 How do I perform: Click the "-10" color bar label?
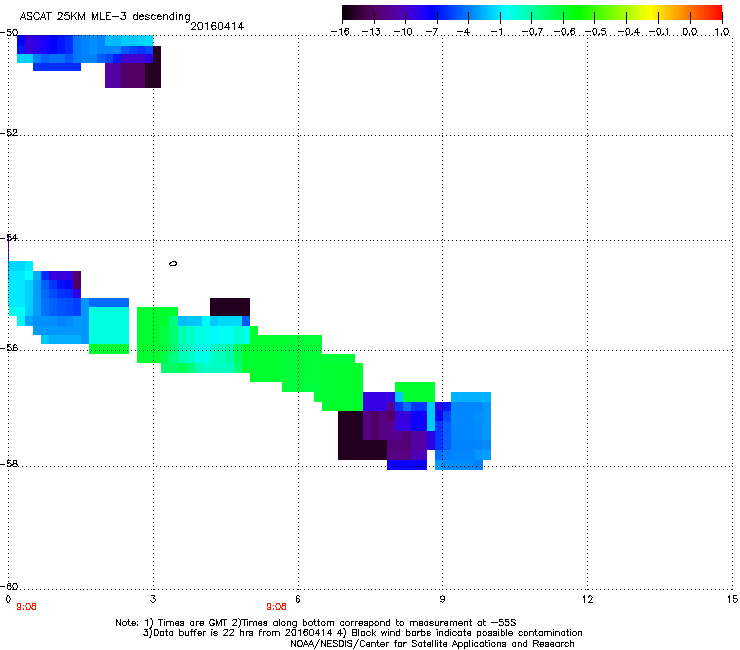click(x=403, y=32)
